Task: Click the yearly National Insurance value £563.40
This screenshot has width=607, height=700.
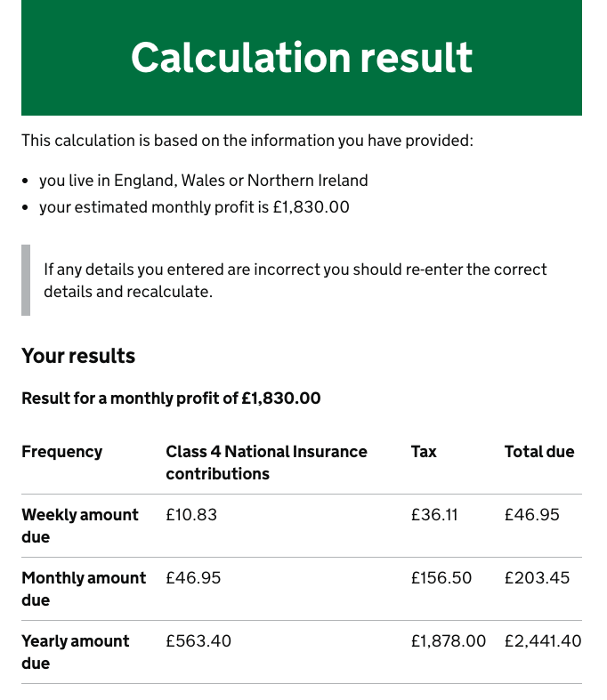Action: (x=198, y=641)
